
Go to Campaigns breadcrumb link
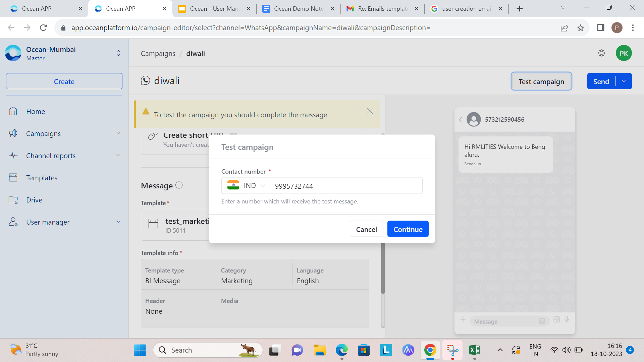[x=158, y=54]
